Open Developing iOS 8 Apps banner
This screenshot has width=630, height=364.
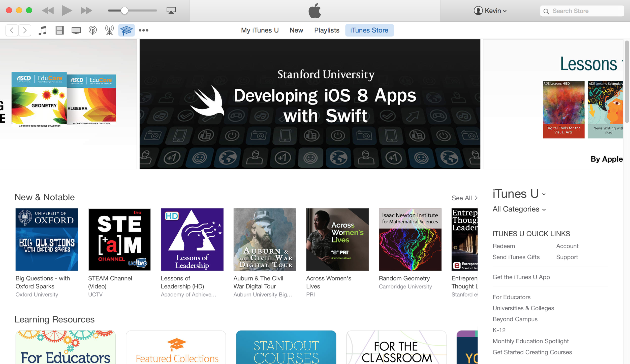(x=310, y=104)
